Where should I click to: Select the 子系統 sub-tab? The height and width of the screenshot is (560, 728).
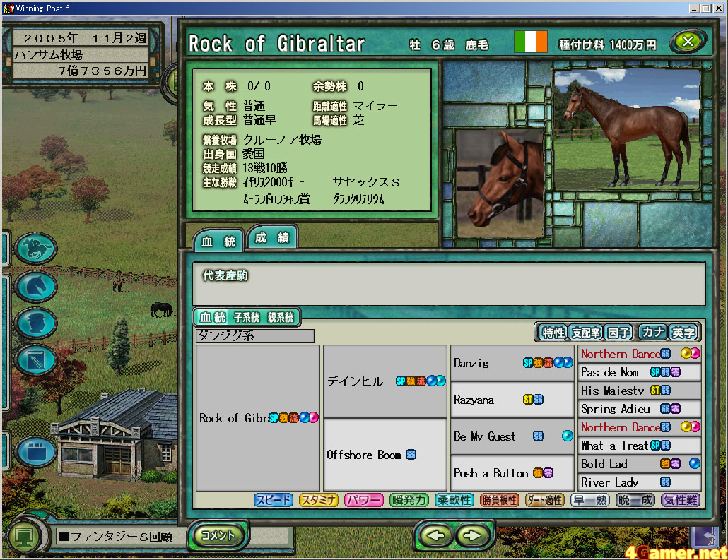click(246, 317)
